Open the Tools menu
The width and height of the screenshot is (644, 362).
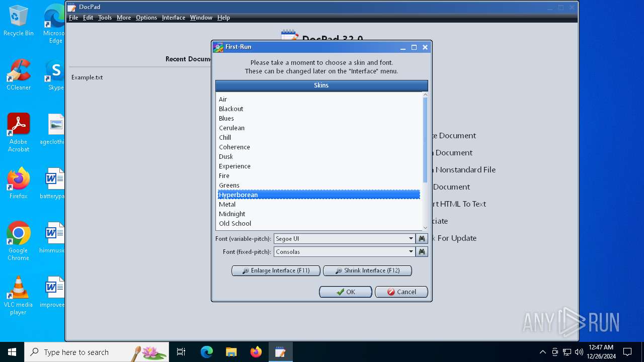point(105,18)
